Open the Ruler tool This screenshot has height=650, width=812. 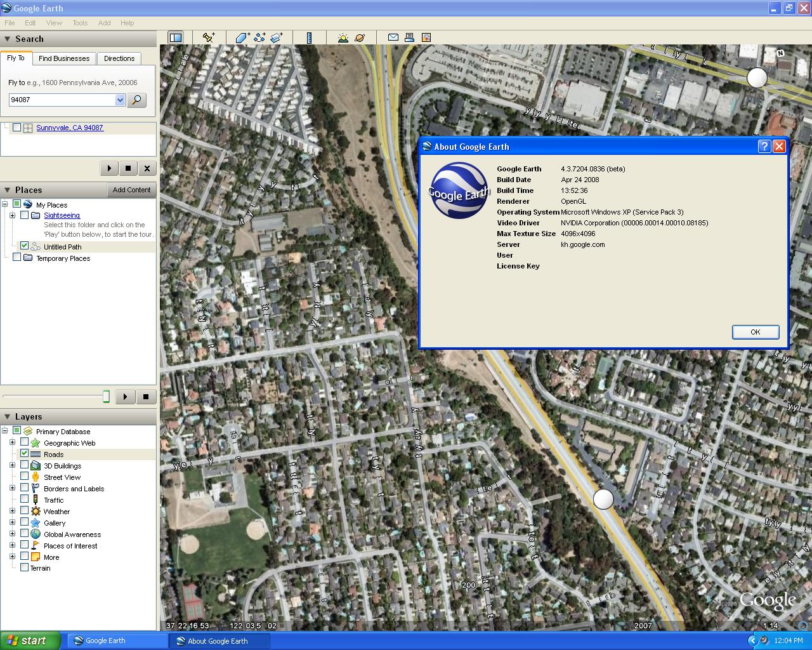tap(309, 37)
